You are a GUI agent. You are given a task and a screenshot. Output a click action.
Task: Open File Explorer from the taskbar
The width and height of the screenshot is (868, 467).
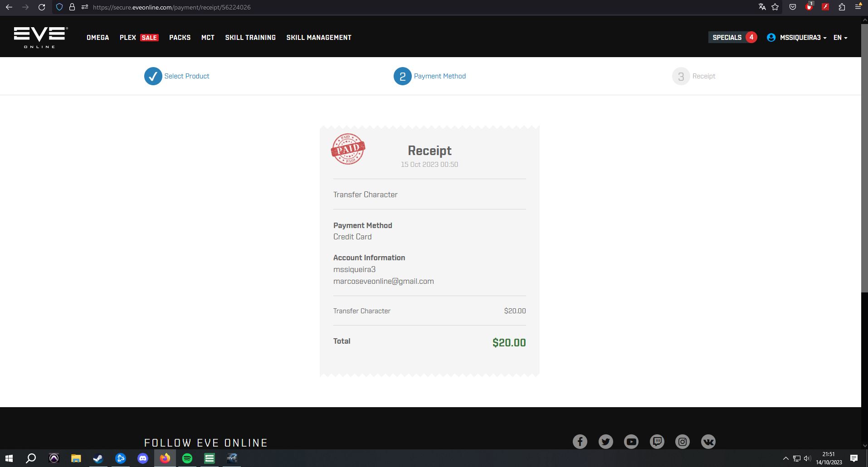click(x=76, y=458)
